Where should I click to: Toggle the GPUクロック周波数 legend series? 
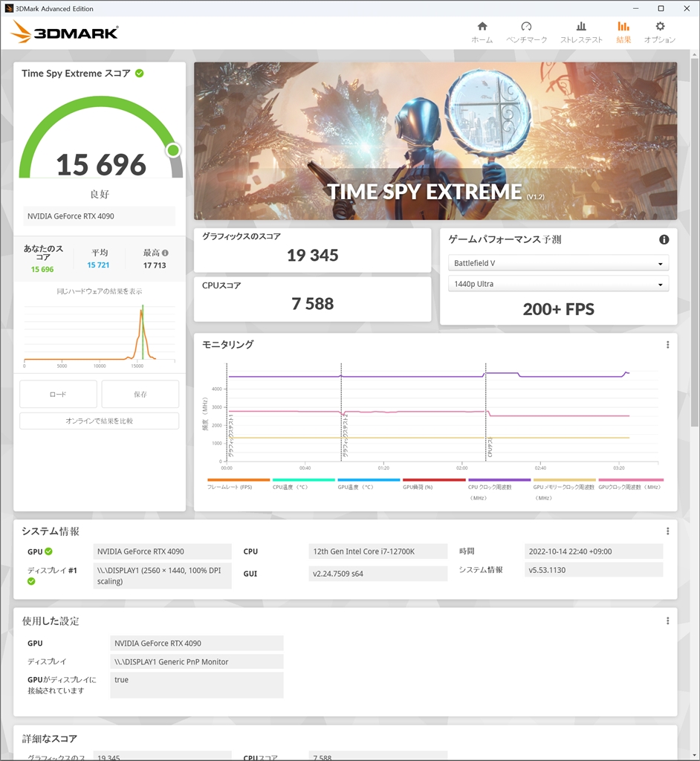click(630, 484)
